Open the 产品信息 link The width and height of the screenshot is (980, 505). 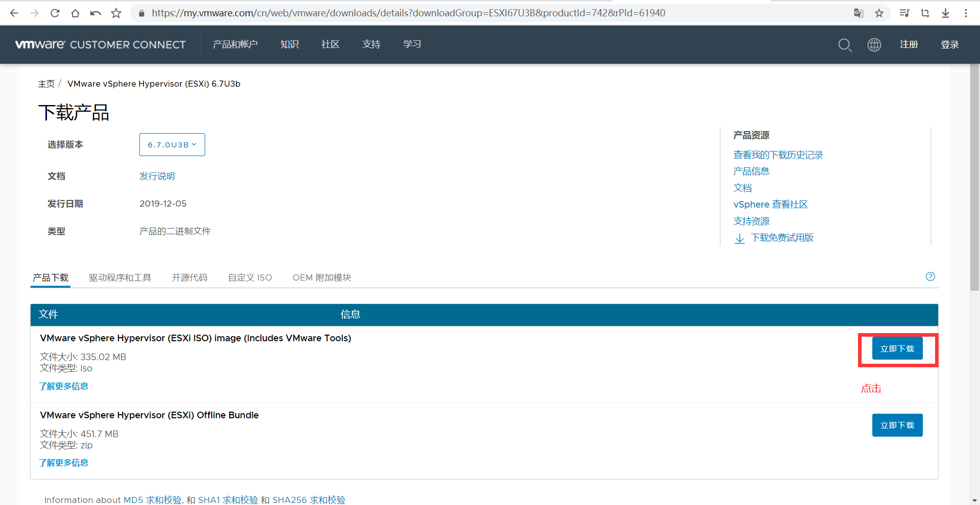click(x=751, y=171)
